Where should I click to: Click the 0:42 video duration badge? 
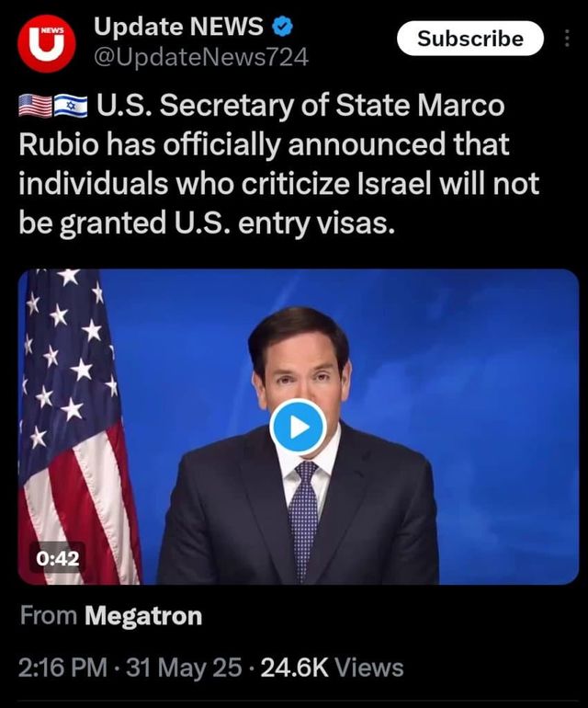tap(57, 558)
